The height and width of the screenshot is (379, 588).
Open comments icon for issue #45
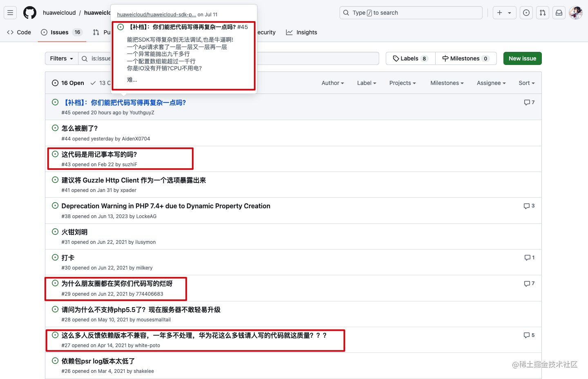click(x=529, y=103)
